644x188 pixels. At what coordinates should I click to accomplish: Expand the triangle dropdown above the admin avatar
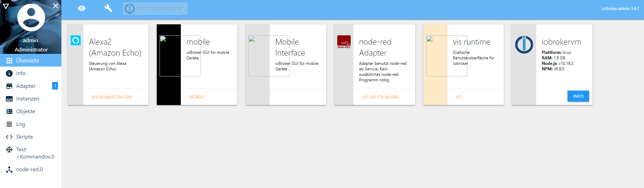[x=6, y=6]
